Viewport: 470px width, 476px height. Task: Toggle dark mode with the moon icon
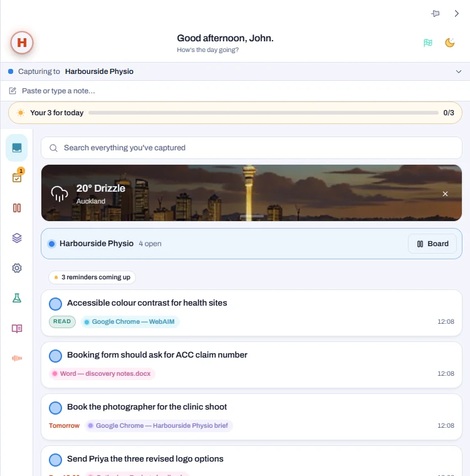pos(450,43)
